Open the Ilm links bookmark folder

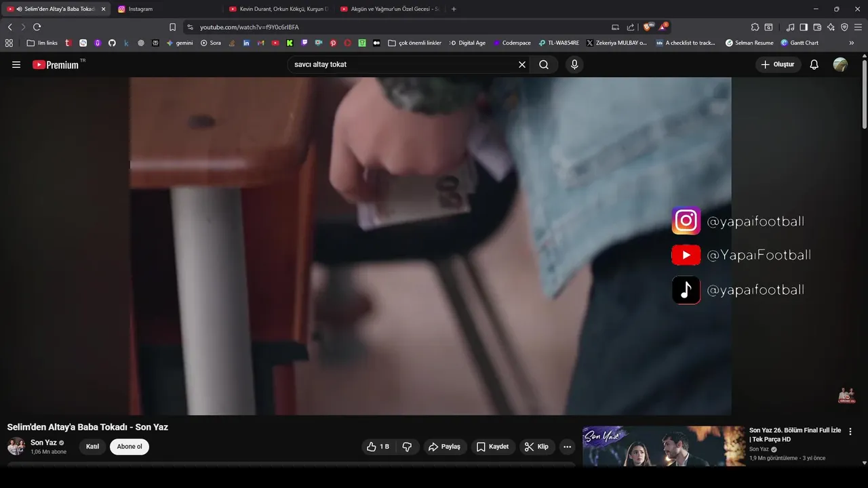coord(43,43)
